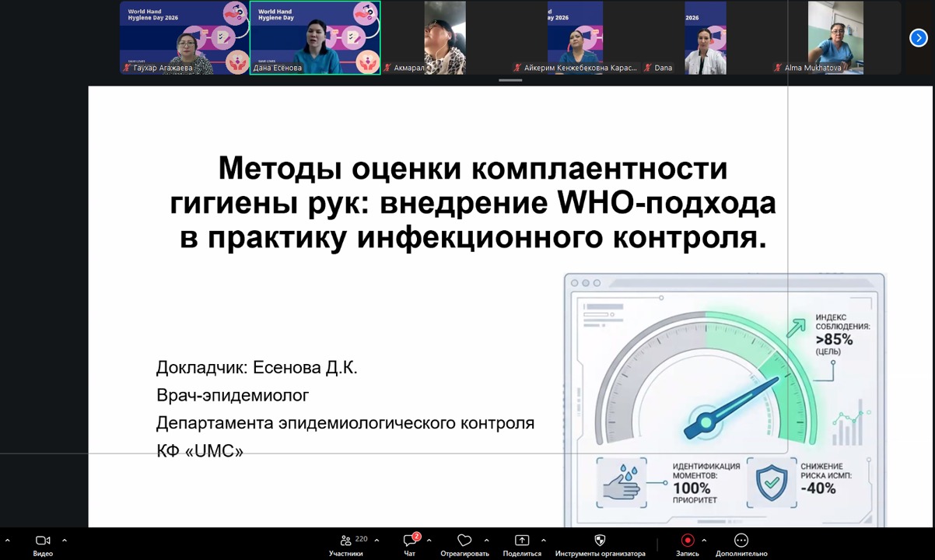Image resolution: width=935 pixels, height=560 pixels.
Task: Show next participants with blue arrow
Action: coord(919,37)
